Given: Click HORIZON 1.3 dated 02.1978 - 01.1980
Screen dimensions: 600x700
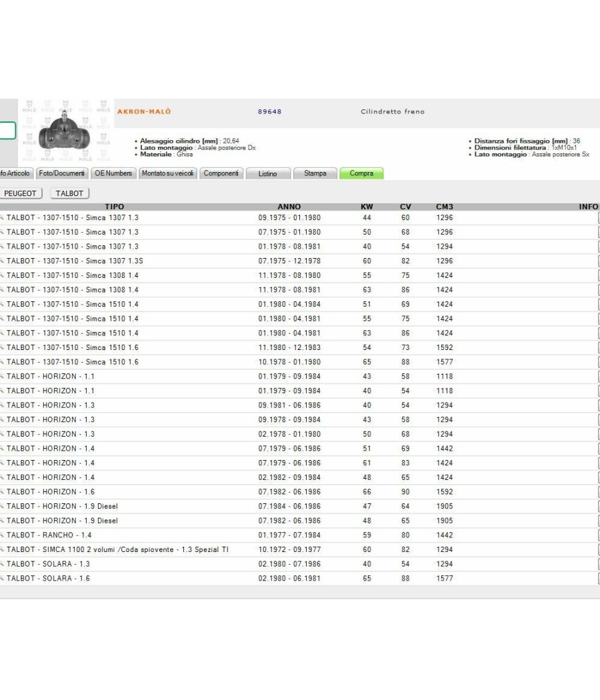Looking at the screenshot, I should click(299, 435).
